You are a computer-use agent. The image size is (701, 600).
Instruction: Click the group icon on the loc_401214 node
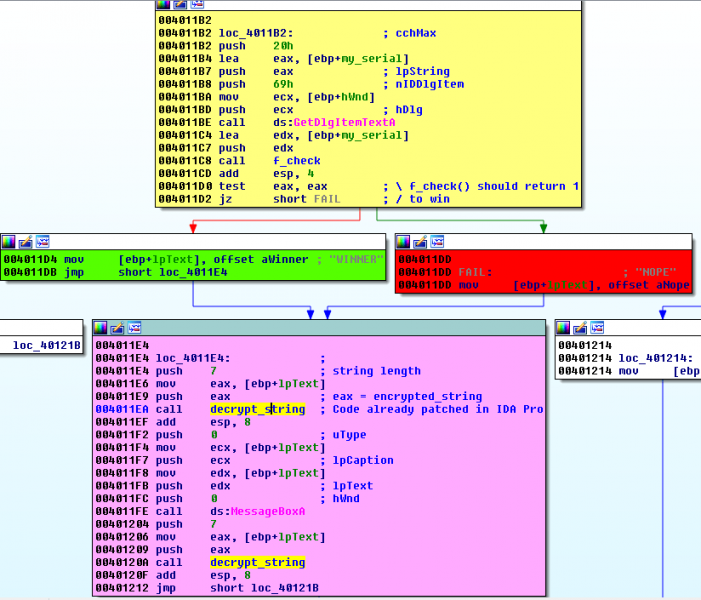pyautogui.click(x=597, y=328)
